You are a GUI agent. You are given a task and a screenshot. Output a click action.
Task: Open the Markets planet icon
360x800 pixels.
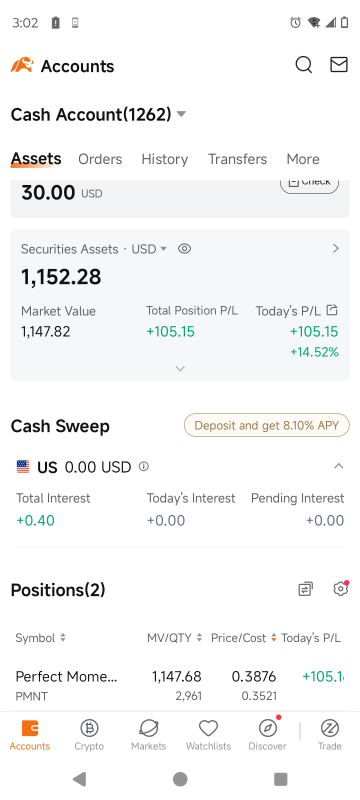pyautogui.click(x=148, y=728)
